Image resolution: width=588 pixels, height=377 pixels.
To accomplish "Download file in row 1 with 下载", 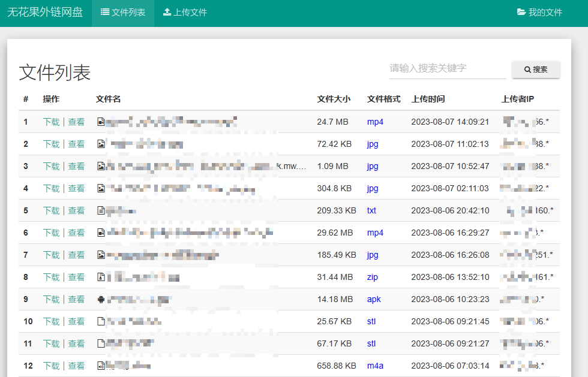I will [x=52, y=122].
